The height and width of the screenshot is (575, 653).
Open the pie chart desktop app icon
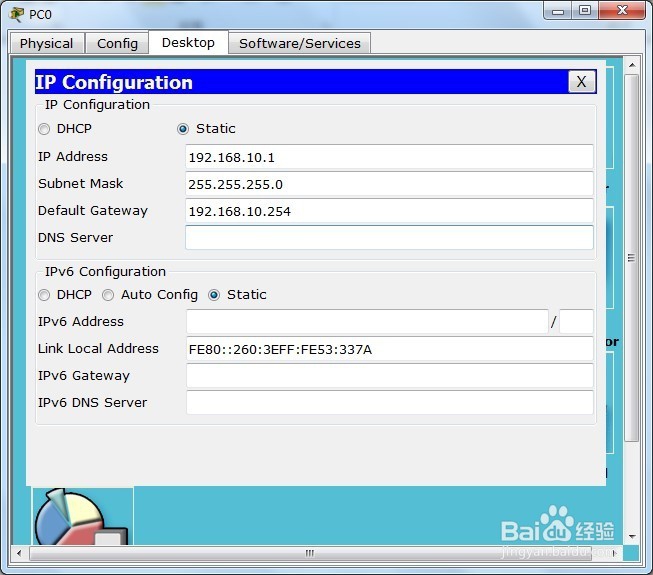tap(83, 516)
